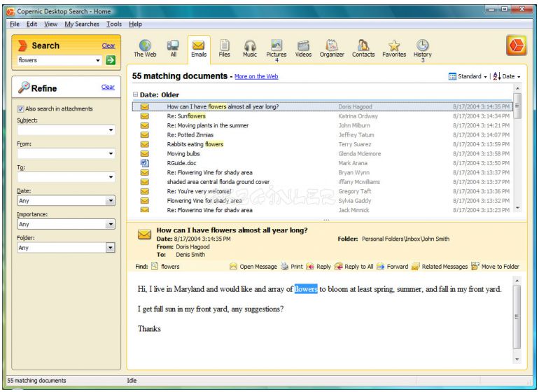The width and height of the screenshot is (539, 392).
Task: Expand the To refine dropdown
Action: click(x=111, y=177)
